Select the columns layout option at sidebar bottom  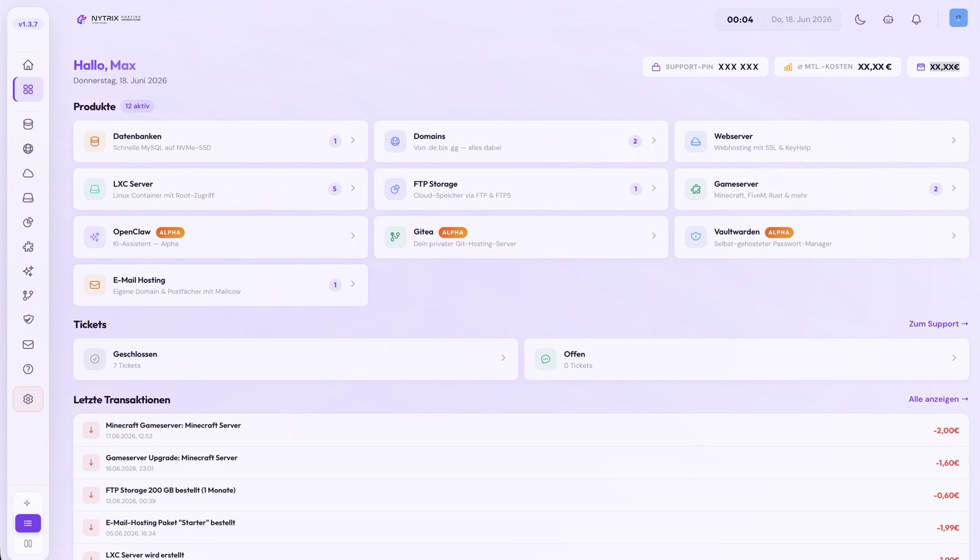click(x=28, y=543)
